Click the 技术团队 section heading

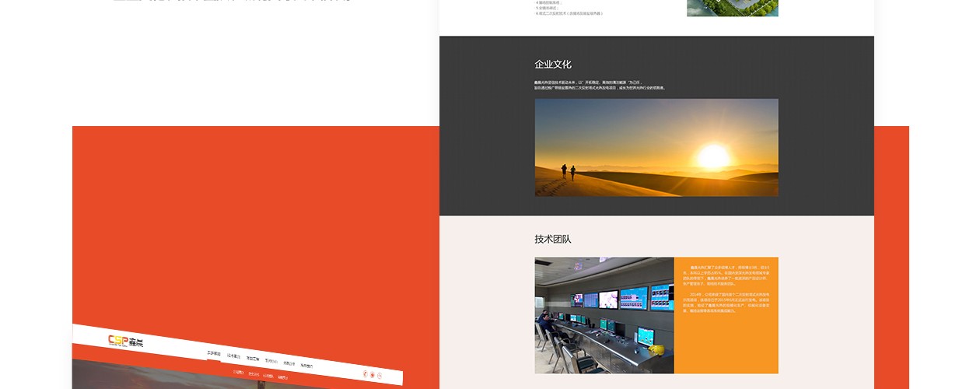click(552, 239)
